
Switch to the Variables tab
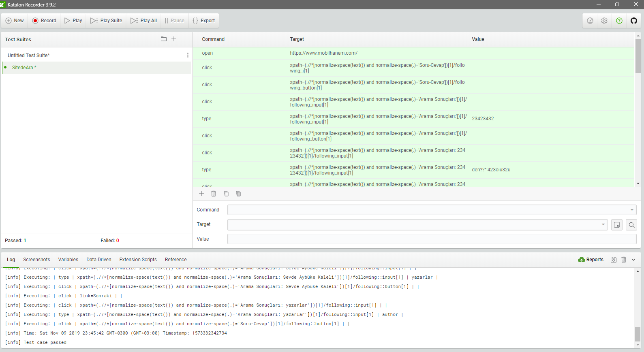[68, 260]
